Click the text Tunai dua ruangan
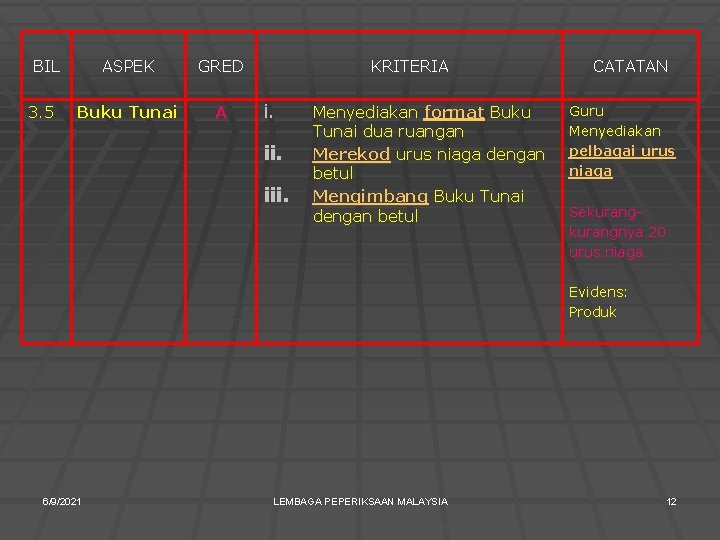Image resolution: width=720 pixels, height=540 pixels. 388,132
